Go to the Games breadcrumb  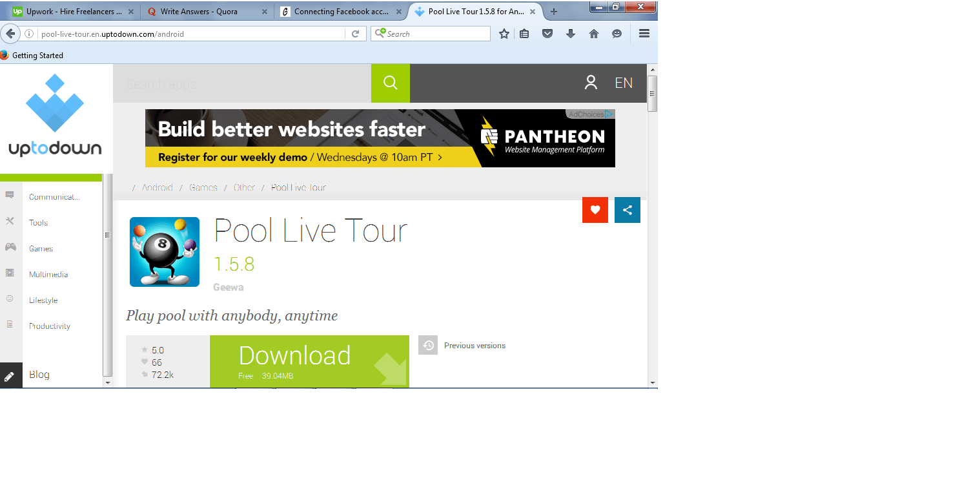203,187
